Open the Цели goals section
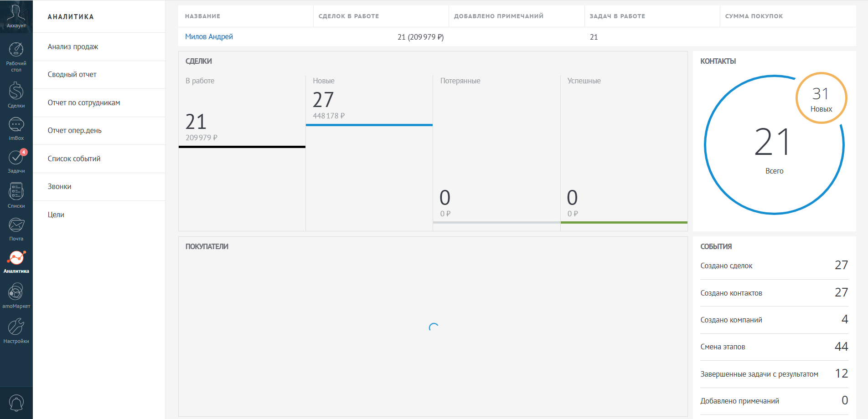 click(56, 215)
